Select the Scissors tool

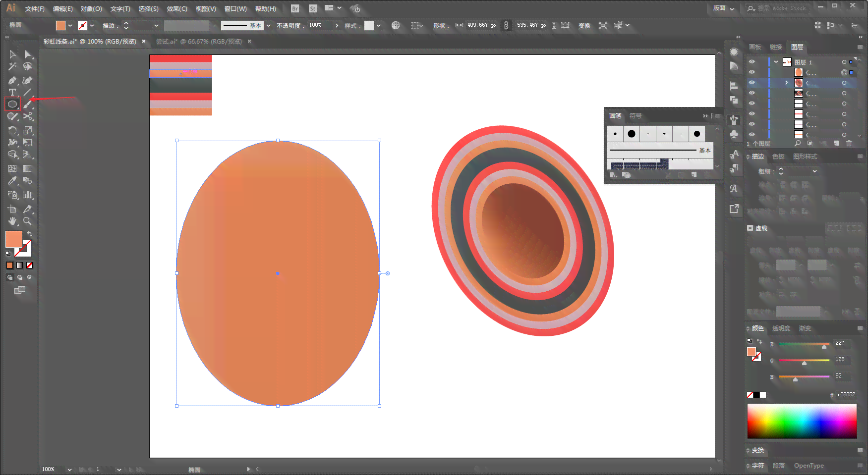click(28, 116)
